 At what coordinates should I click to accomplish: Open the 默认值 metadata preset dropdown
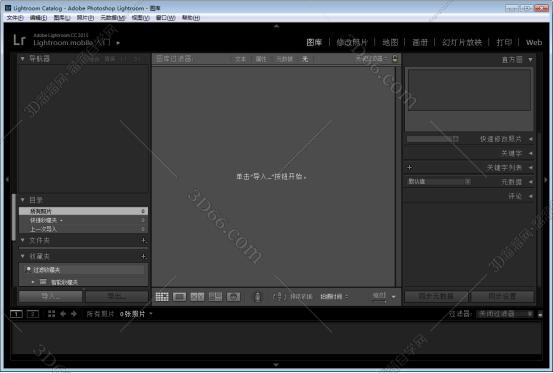click(x=439, y=182)
